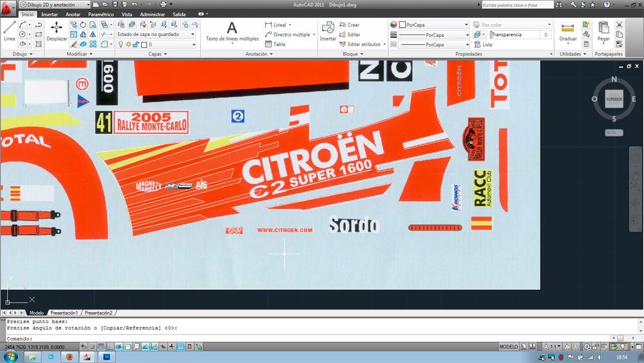Toggle MODELO space button in status bar
The height and width of the screenshot is (363, 644).
click(509, 346)
